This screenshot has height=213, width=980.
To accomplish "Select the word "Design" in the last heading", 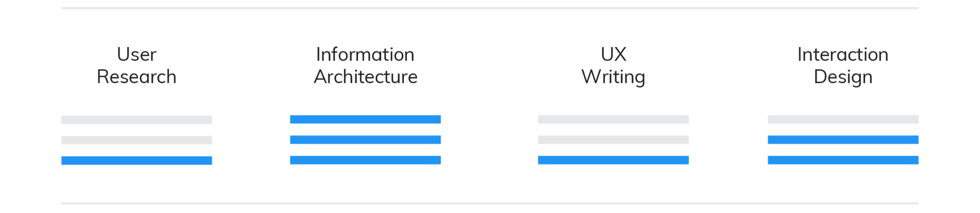I will (843, 77).
